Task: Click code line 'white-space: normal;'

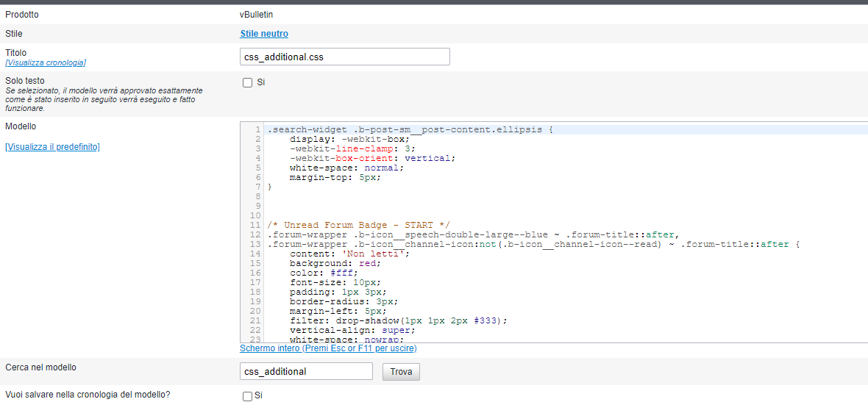Action: point(346,168)
